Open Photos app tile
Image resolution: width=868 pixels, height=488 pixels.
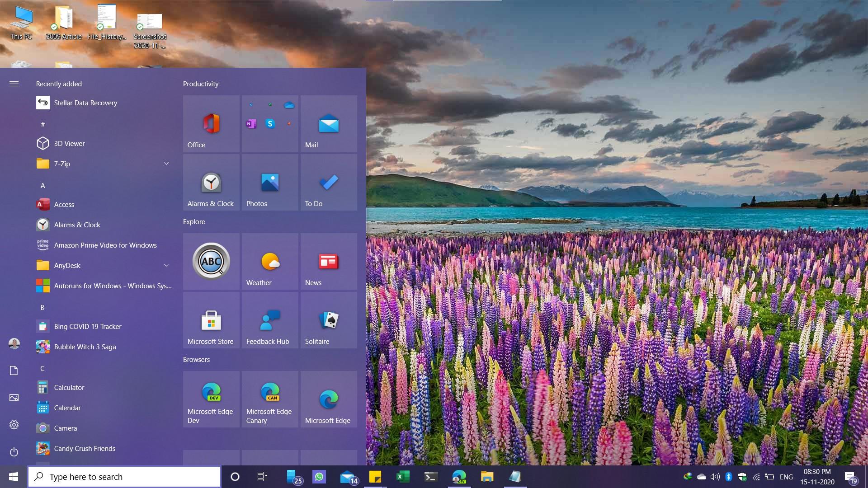tap(269, 183)
